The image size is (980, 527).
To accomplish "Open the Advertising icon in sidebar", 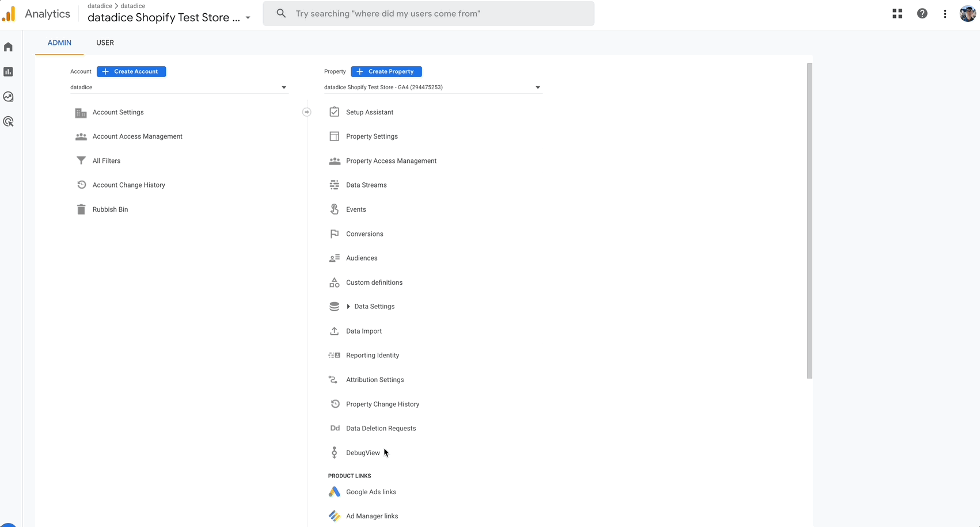I will tap(8, 121).
